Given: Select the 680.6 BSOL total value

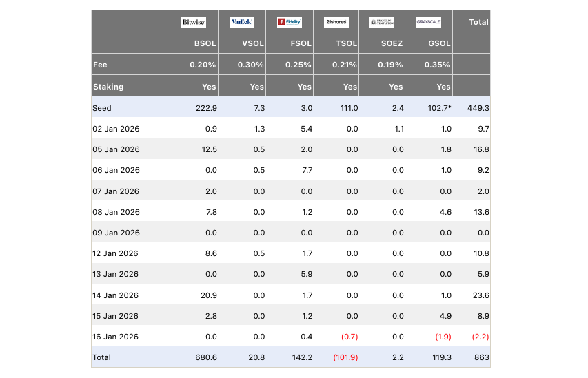Looking at the screenshot, I should [x=205, y=357].
